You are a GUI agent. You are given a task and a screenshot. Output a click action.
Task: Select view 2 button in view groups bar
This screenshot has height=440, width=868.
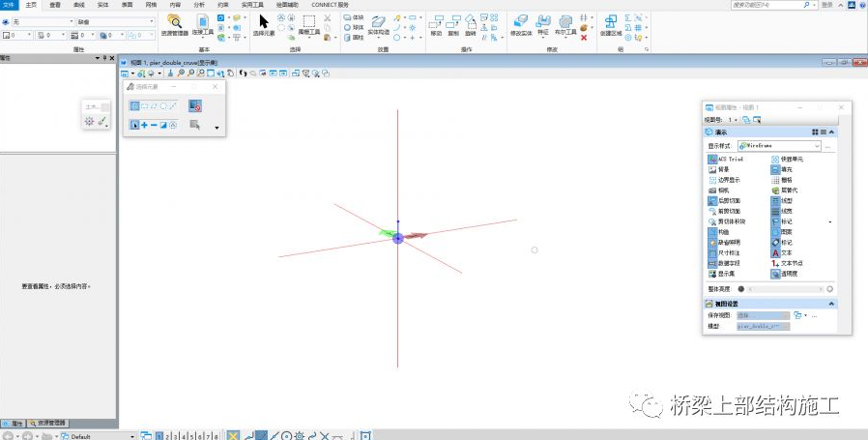coord(168,437)
